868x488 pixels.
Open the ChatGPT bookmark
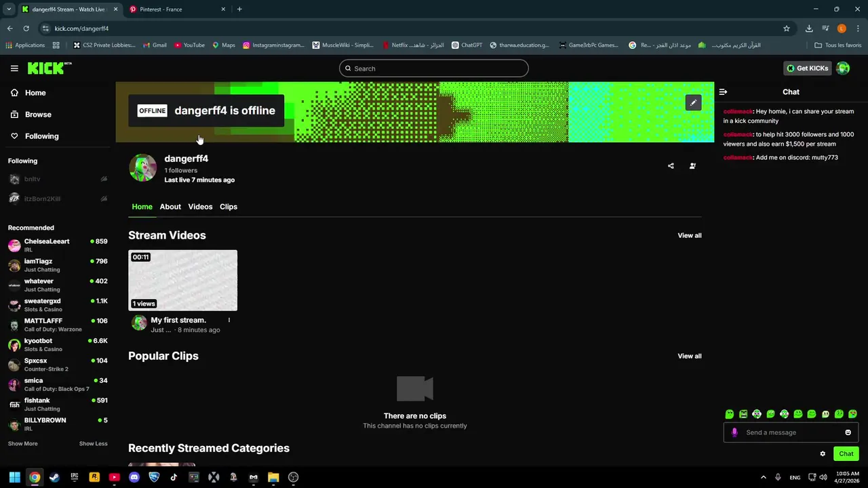(x=467, y=45)
